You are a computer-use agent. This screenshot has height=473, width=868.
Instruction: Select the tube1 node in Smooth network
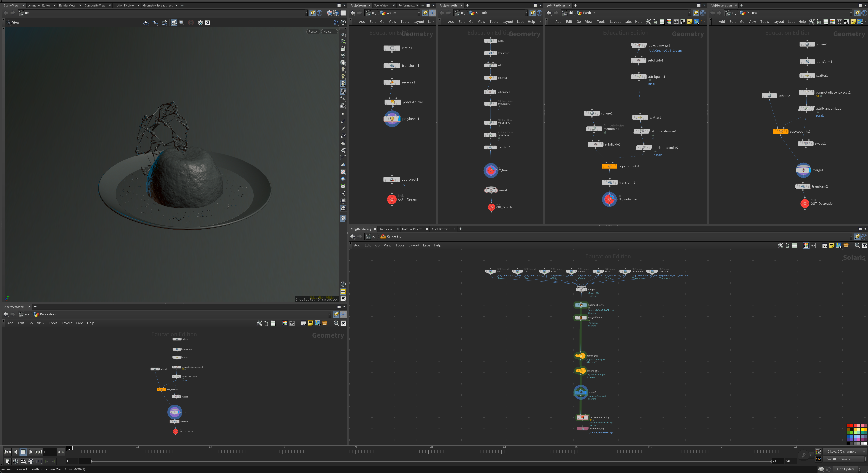point(490,41)
